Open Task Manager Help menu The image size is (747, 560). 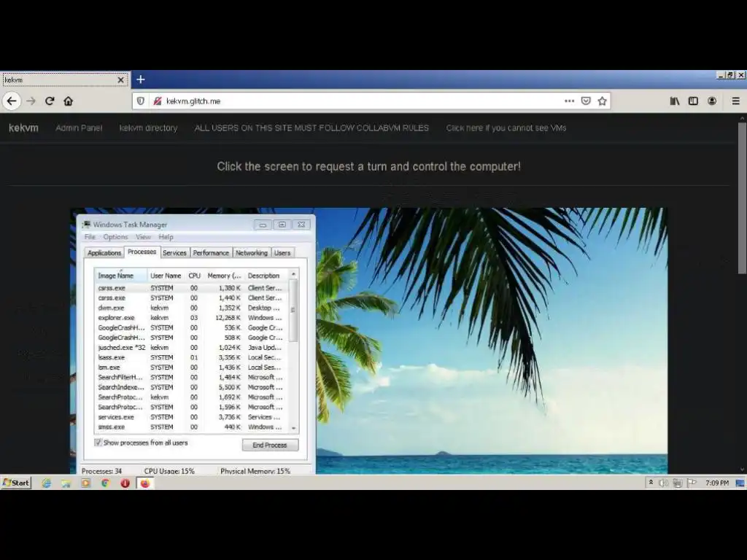[x=166, y=237]
